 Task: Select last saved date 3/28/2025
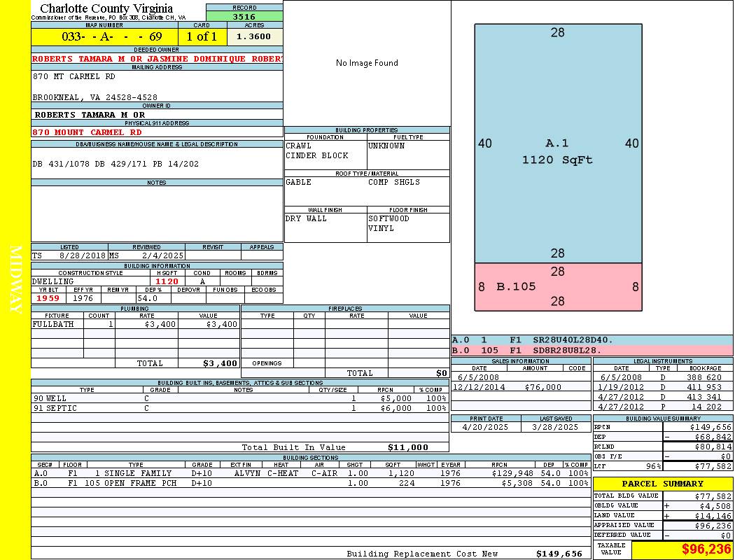click(556, 428)
